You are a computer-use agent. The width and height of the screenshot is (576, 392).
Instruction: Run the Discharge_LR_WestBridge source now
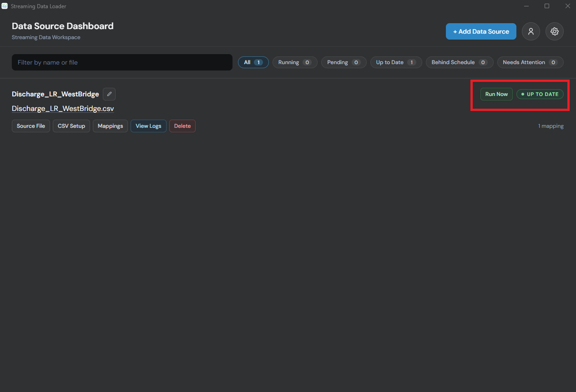click(x=496, y=94)
